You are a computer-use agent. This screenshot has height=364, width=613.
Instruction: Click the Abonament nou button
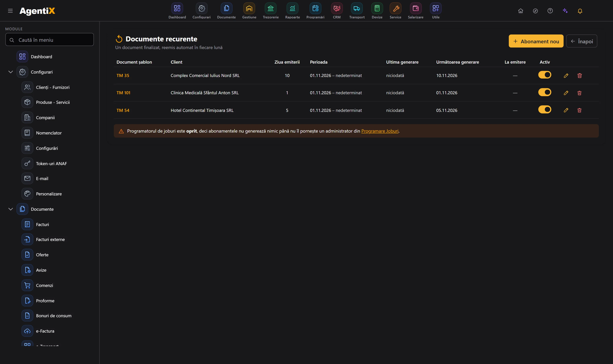(536, 41)
